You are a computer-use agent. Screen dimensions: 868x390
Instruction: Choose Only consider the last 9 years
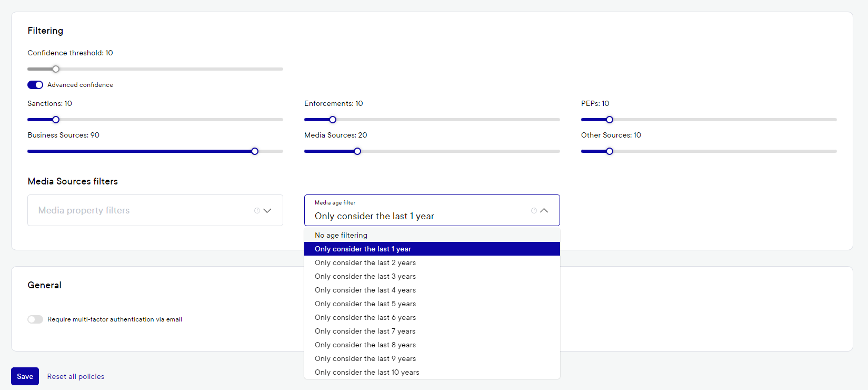click(x=432, y=358)
